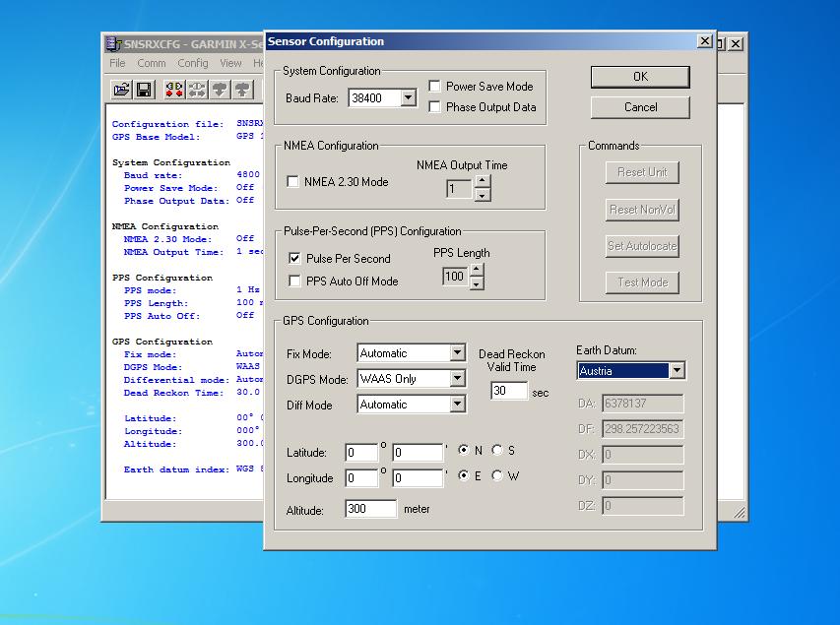840x625 pixels.
Task: Click the Latitude minutes input field
Action: pyautogui.click(x=418, y=453)
